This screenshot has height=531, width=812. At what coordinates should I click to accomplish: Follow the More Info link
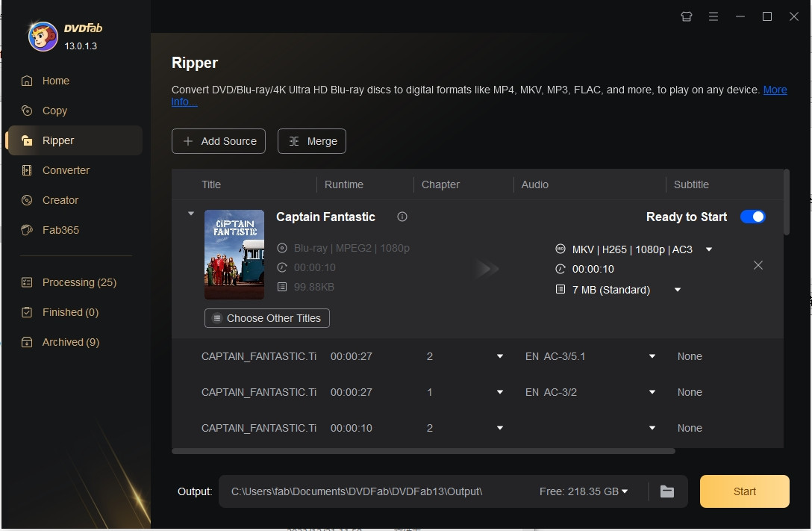(775, 90)
